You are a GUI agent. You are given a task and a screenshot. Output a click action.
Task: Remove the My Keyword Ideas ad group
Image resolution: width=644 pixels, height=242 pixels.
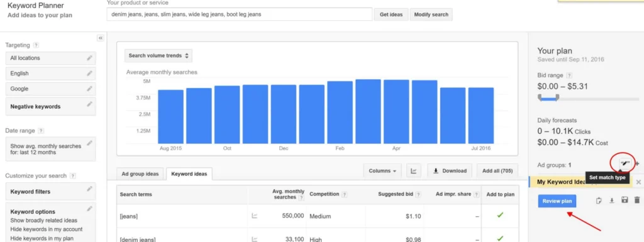pyautogui.click(x=638, y=182)
